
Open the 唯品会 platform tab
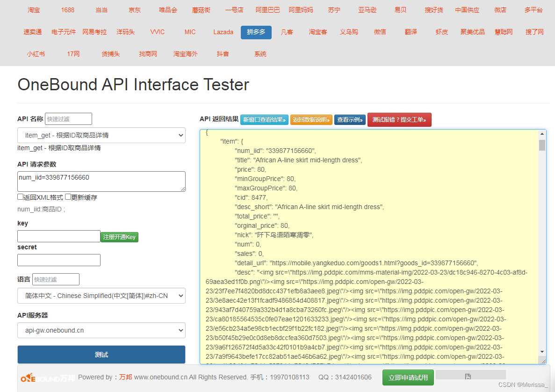click(168, 10)
